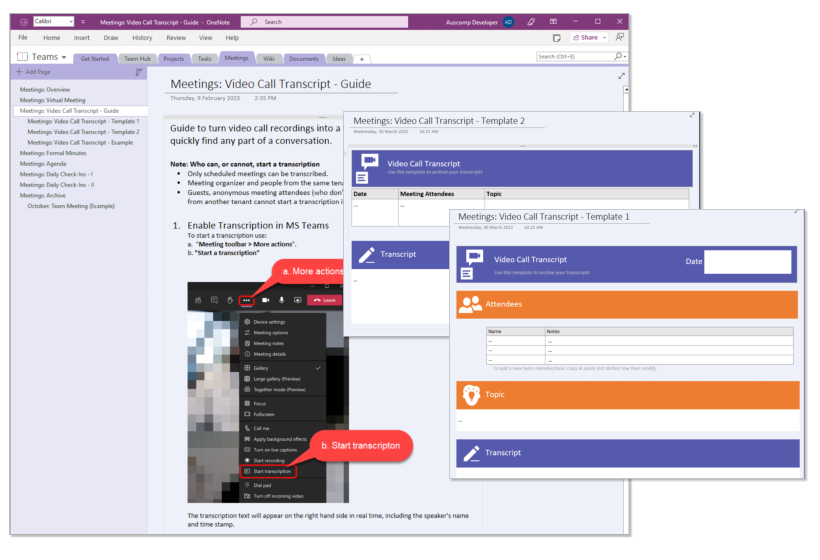Click the Meeting Attendees column header in Template 2

pos(427,194)
